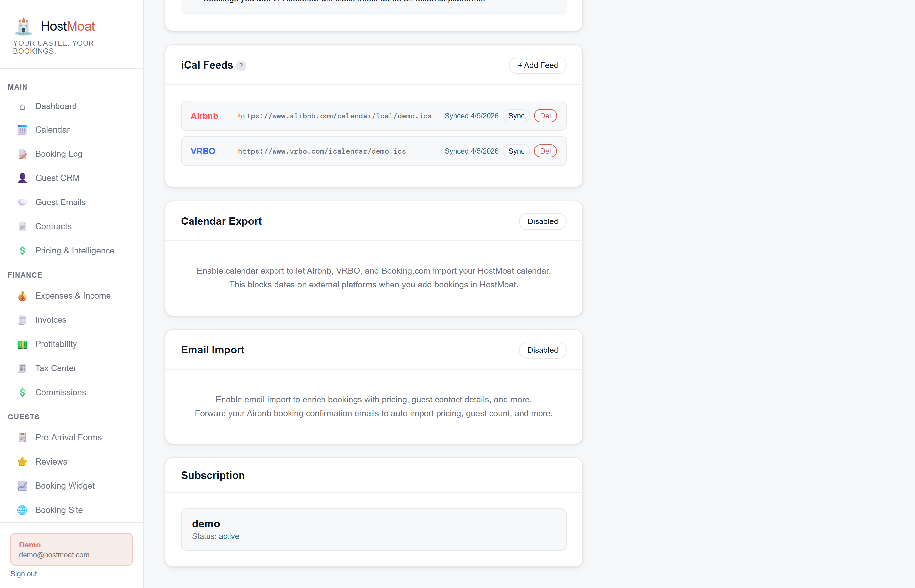The height and width of the screenshot is (588, 915).
Task: Click the Calendar Export heading
Action: [222, 221]
